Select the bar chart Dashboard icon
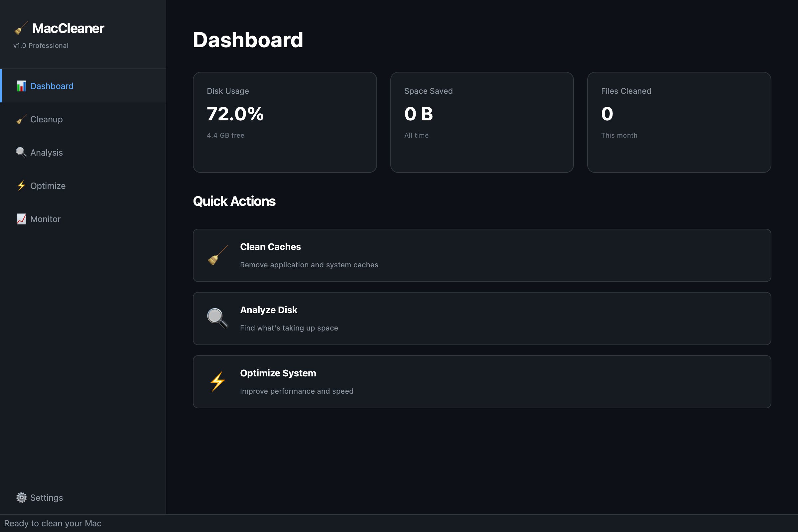The width and height of the screenshot is (798, 532). point(21,86)
